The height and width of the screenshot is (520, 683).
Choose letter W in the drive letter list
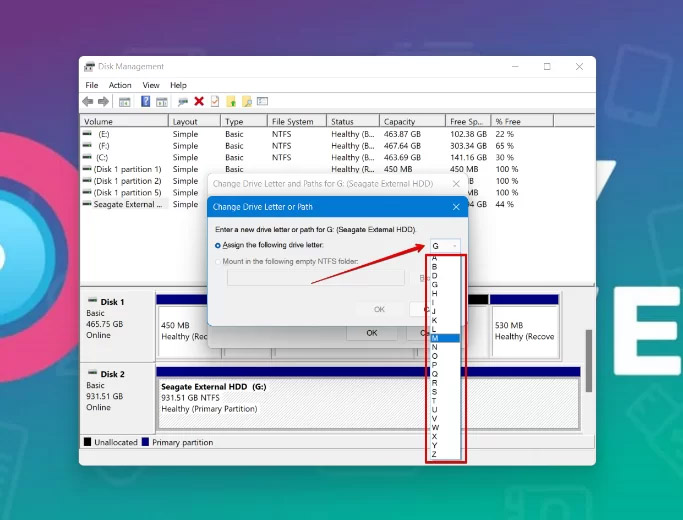pyautogui.click(x=445, y=427)
